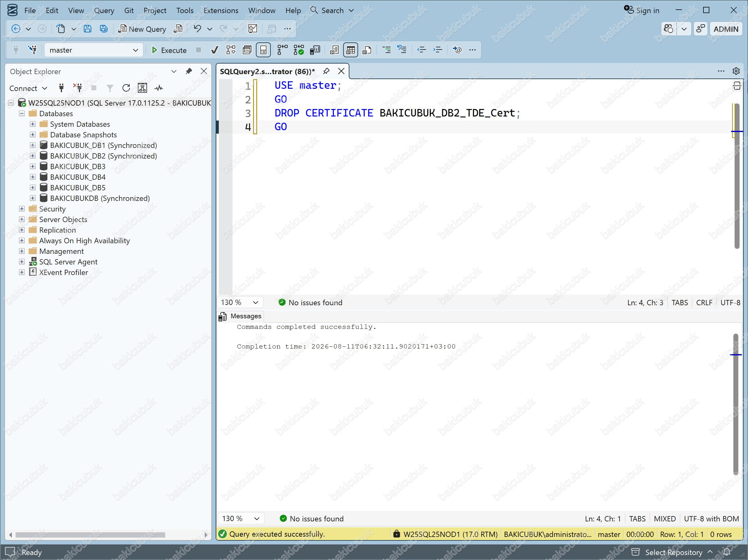
Task: Click the Copilot icon near ADMIN
Action: tap(668, 29)
